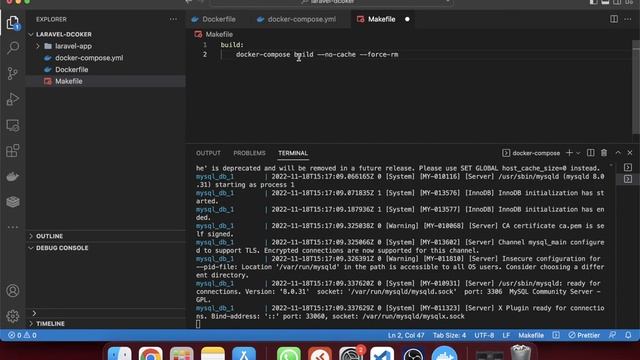Change UTF-8 file encoding
The image size is (640, 360).
coord(484,335)
